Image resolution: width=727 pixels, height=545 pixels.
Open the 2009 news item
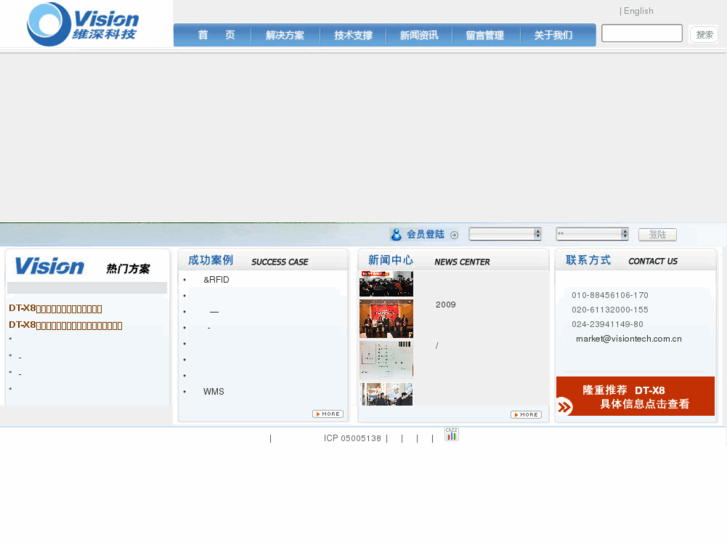pyautogui.click(x=446, y=305)
